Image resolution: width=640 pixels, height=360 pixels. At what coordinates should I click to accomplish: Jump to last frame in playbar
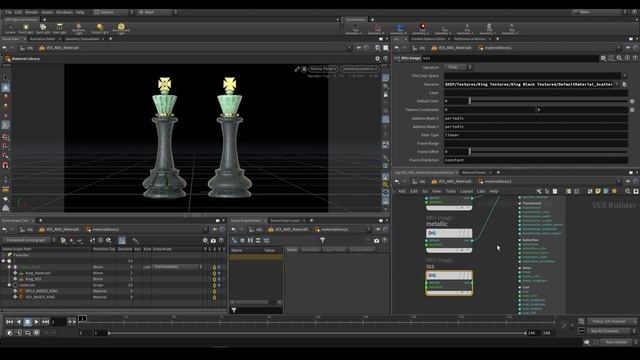click(45, 322)
